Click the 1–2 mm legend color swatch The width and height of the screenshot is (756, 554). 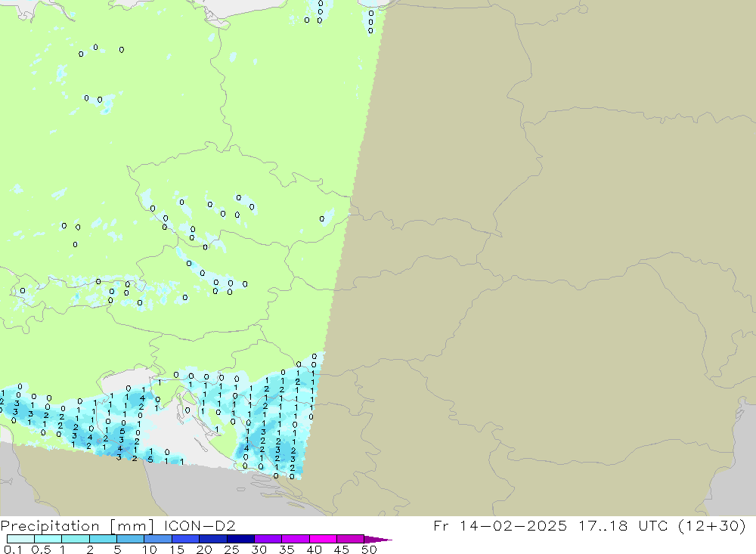[x=75, y=539]
